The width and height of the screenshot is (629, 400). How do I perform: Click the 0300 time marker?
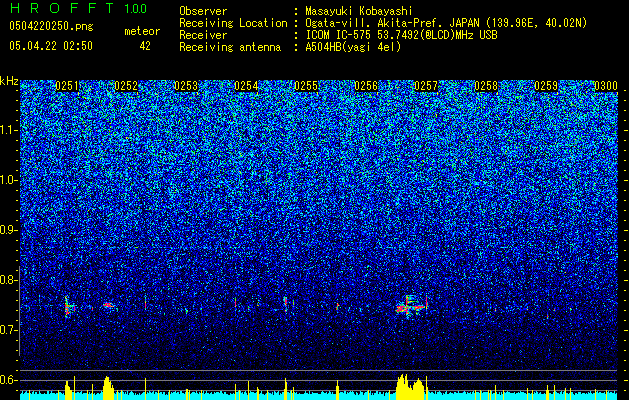pos(606,86)
